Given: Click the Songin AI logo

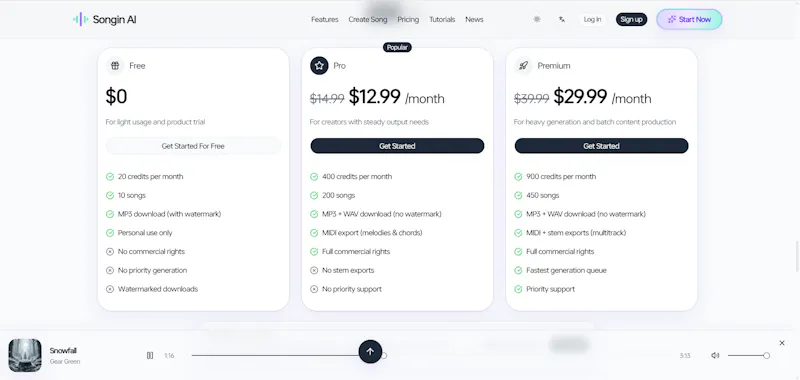Looking at the screenshot, I should [x=105, y=19].
